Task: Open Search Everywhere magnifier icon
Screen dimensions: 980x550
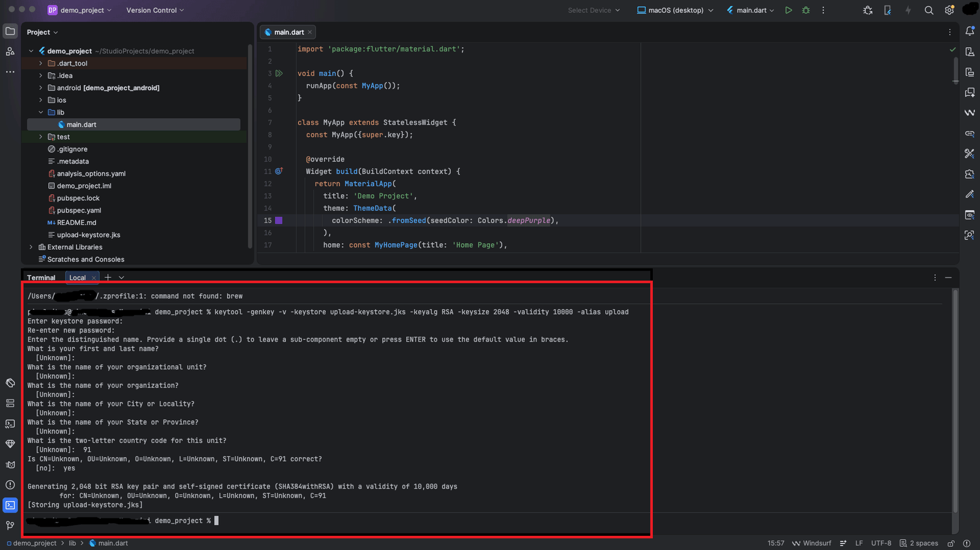Action: 929,10
